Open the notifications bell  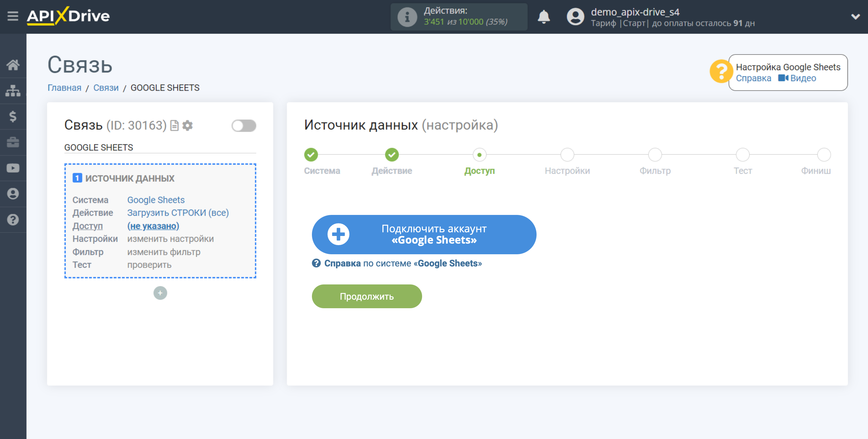point(544,16)
